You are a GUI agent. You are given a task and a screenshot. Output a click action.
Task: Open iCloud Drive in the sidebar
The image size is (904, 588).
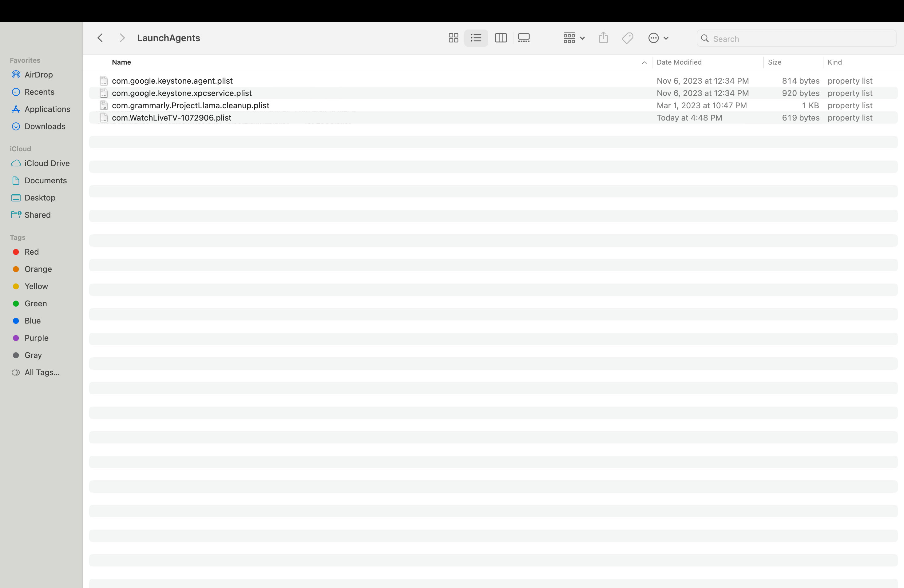(x=47, y=163)
